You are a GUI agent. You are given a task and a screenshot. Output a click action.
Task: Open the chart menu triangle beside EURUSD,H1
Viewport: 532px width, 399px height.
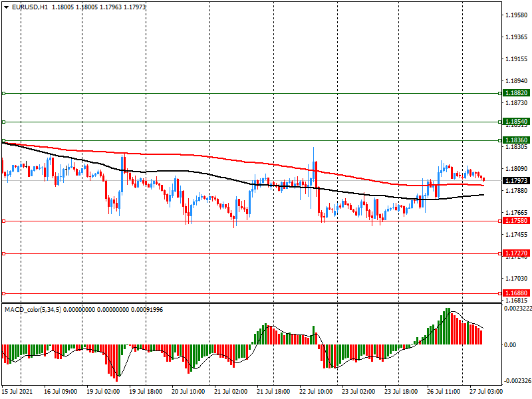(x=6, y=7)
